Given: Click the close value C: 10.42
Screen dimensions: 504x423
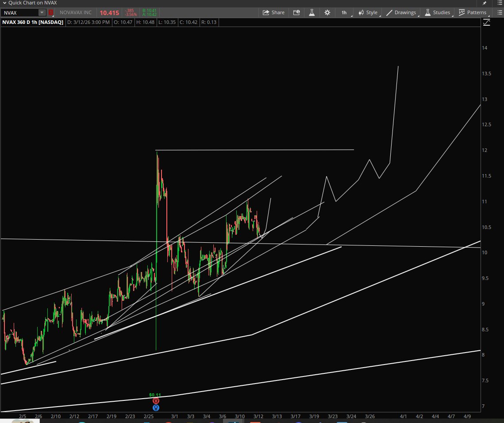Looking at the screenshot, I should [189, 22].
